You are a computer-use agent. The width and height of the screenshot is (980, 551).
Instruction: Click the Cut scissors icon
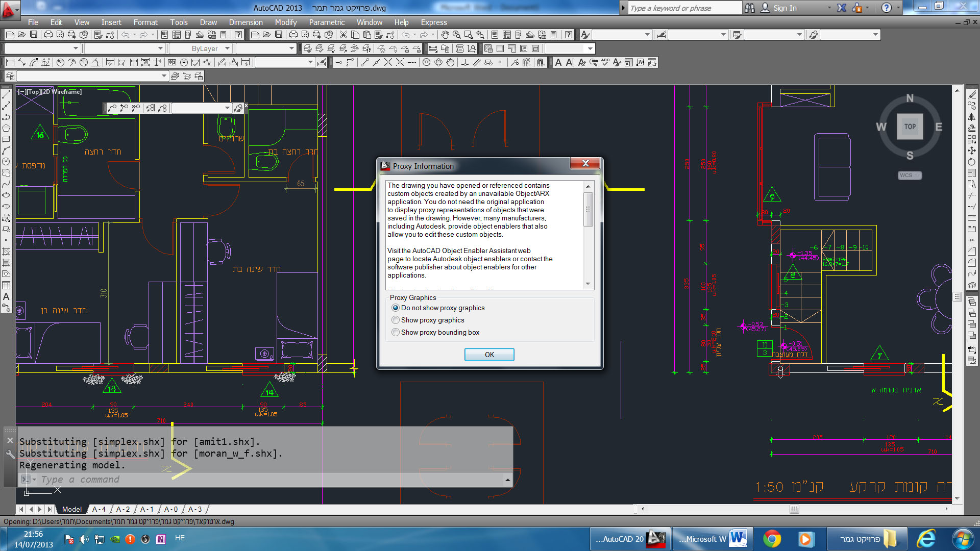click(x=344, y=35)
